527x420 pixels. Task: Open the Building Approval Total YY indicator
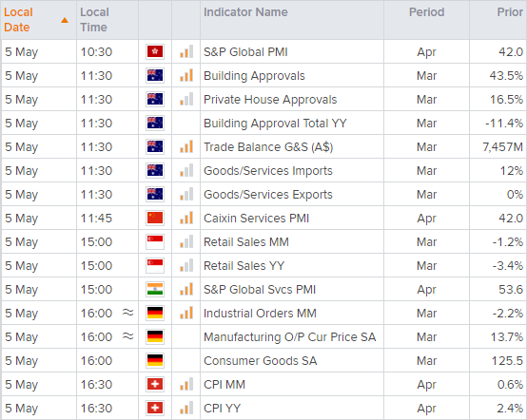click(275, 124)
